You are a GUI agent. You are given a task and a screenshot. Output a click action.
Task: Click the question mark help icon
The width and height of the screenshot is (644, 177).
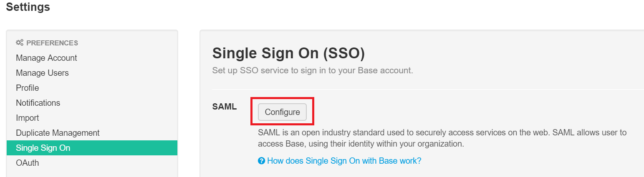(x=262, y=161)
